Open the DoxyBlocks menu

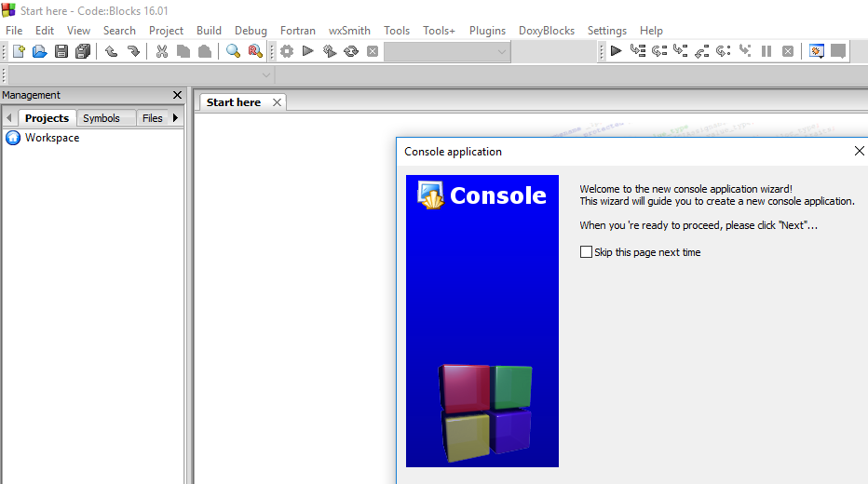547,31
